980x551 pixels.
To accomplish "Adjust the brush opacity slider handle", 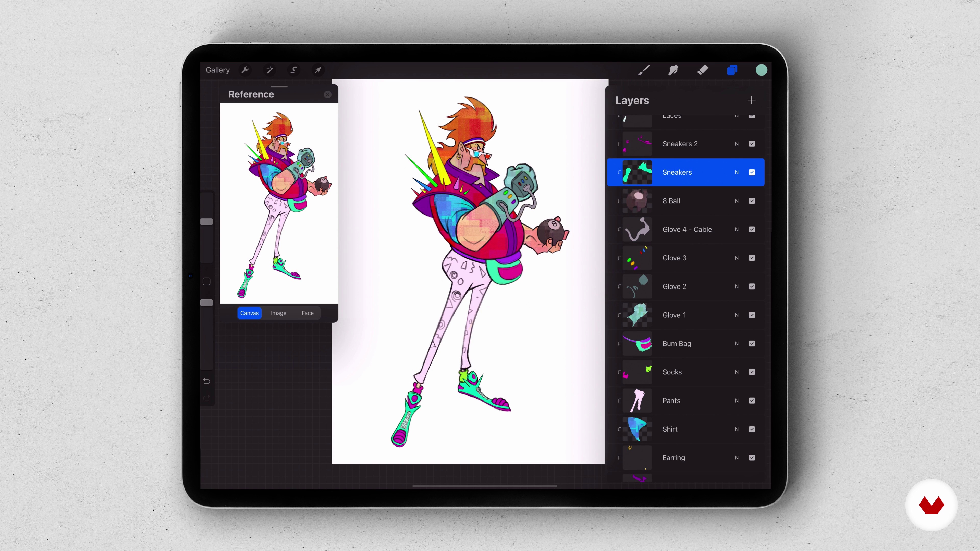I will (x=206, y=303).
